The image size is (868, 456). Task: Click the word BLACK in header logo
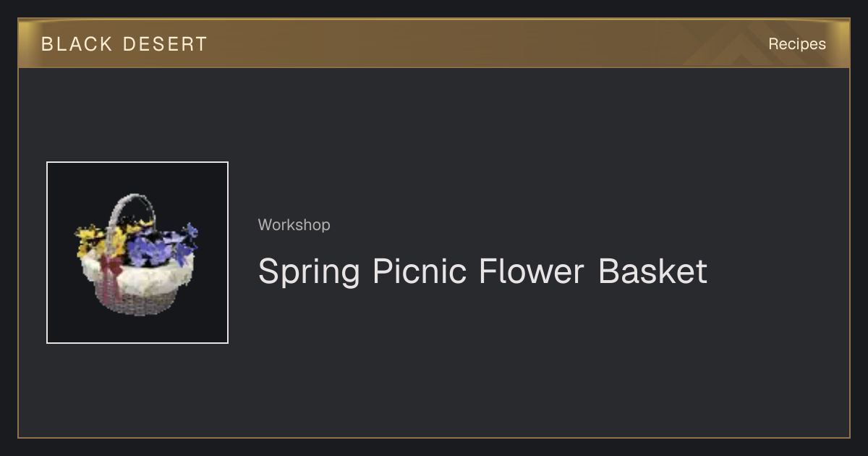[x=77, y=44]
